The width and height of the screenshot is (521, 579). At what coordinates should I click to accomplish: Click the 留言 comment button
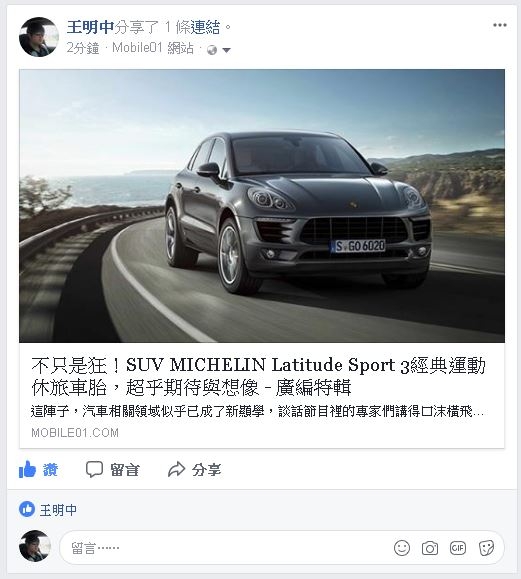(113, 470)
